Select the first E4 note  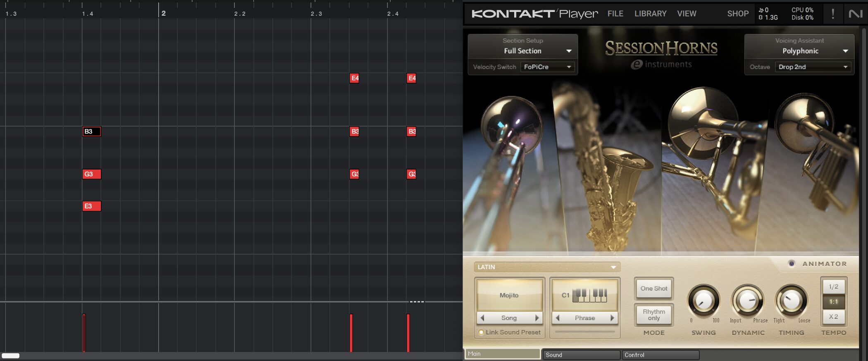pyautogui.click(x=354, y=78)
